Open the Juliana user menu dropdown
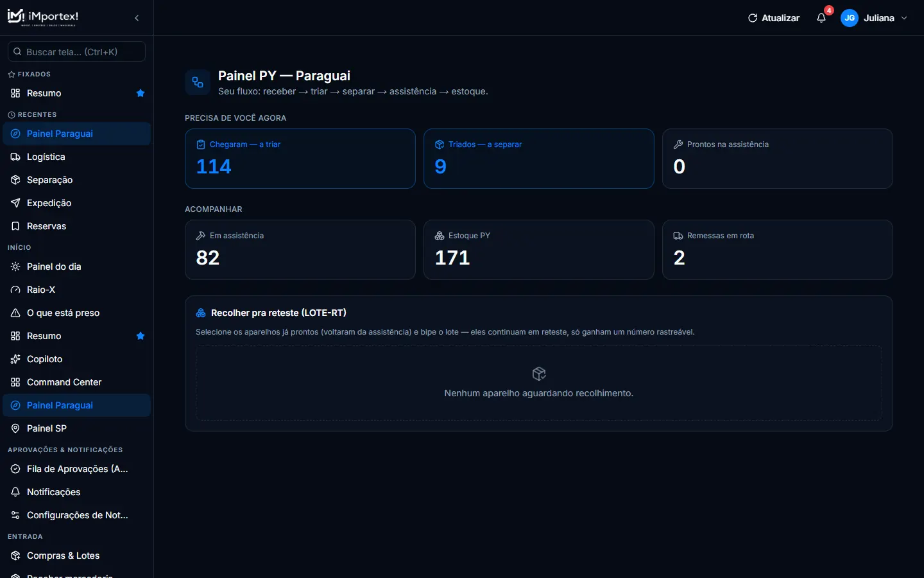This screenshot has height=578, width=924. (x=876, y=18)
